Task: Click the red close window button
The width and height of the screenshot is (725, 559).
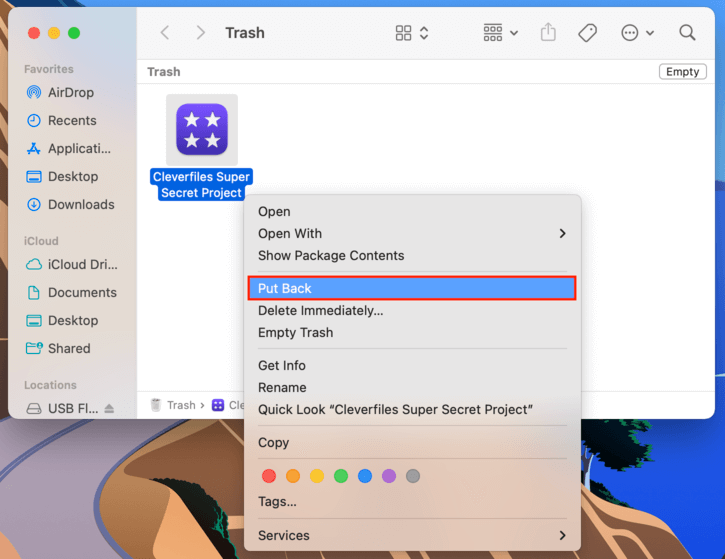Action: click(x=34, y=33)
